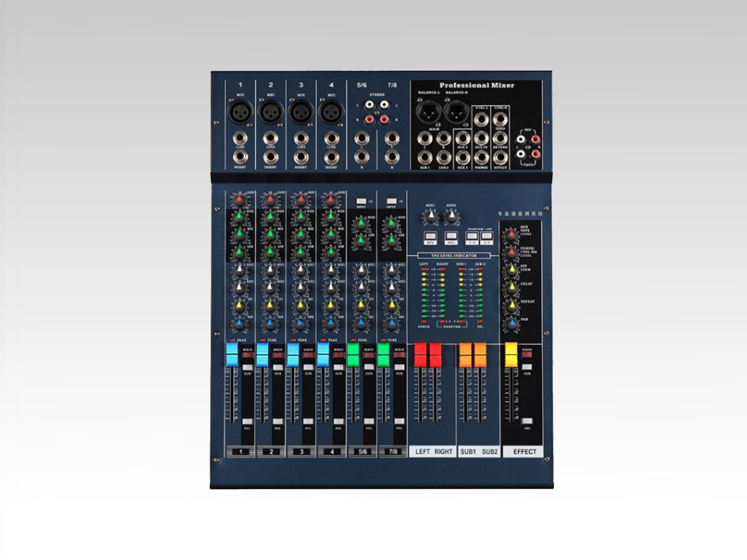Click the channel 7/8 yellow EFF knob

click(391, 306)
